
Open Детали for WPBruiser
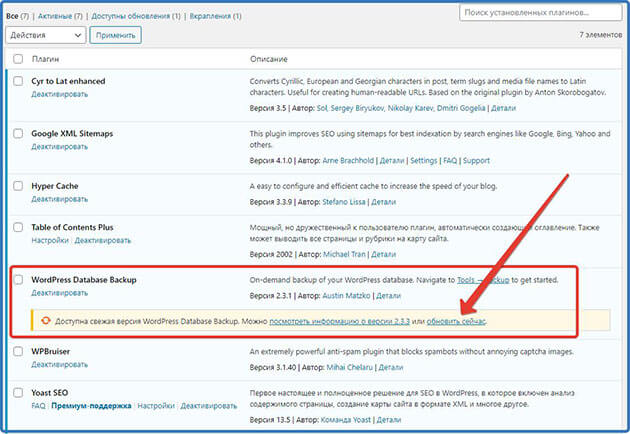pos(391,367)
